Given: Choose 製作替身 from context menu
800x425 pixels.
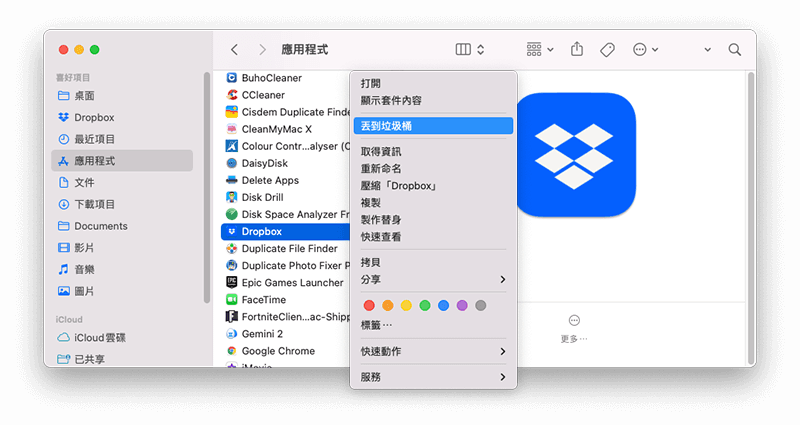Looking at the screenshot, I should [433, 220].
